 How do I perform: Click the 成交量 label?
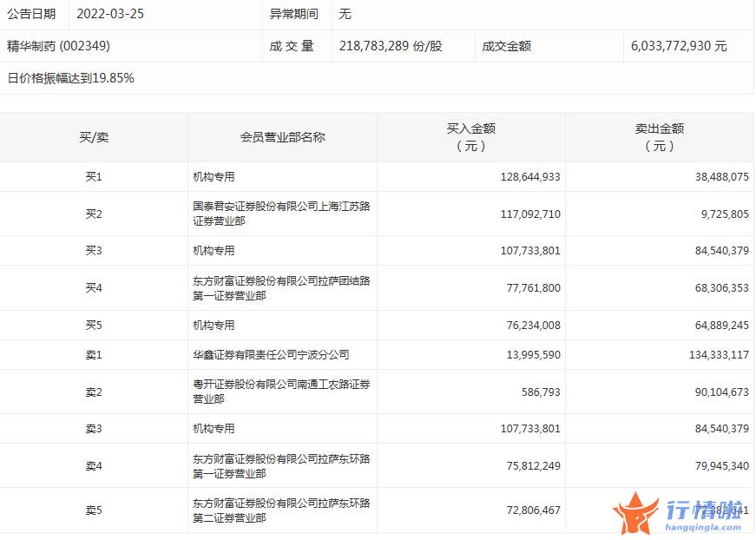[x=292, y=46]
